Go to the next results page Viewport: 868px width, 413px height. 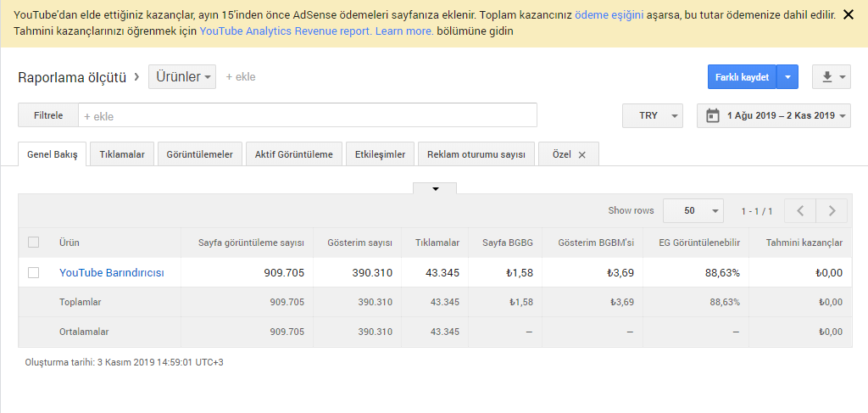832,210
